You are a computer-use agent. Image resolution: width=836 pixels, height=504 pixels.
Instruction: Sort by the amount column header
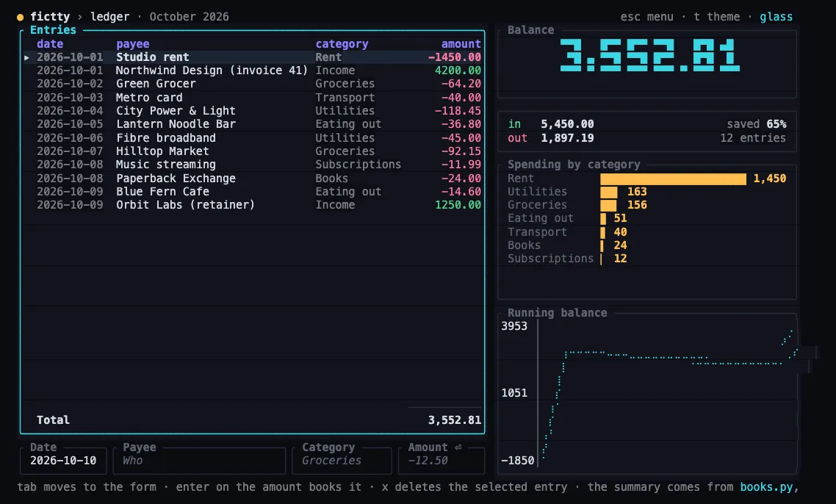(x=461, y=44)
